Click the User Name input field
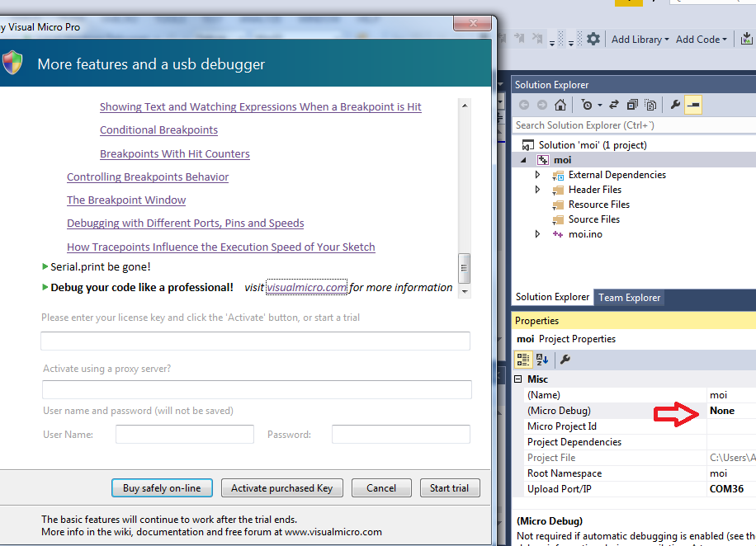This screenshot has width=756, height=546. [x=185, y=434]
